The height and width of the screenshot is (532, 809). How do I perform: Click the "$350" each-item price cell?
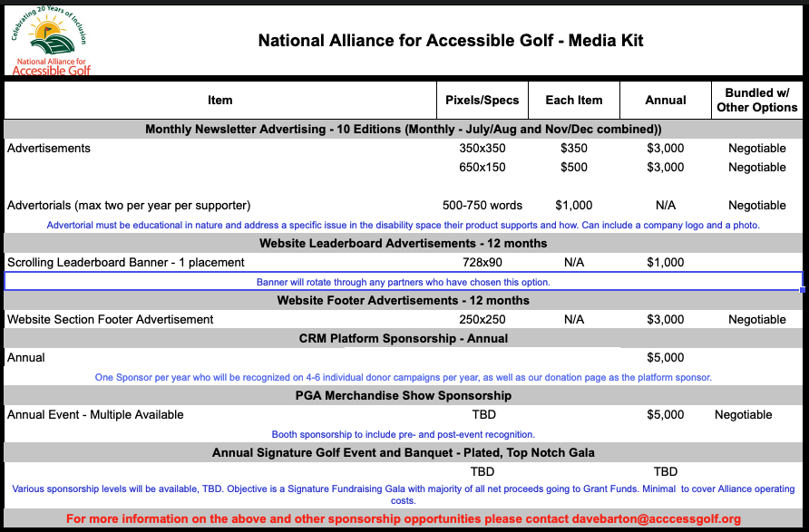point(574,148)
